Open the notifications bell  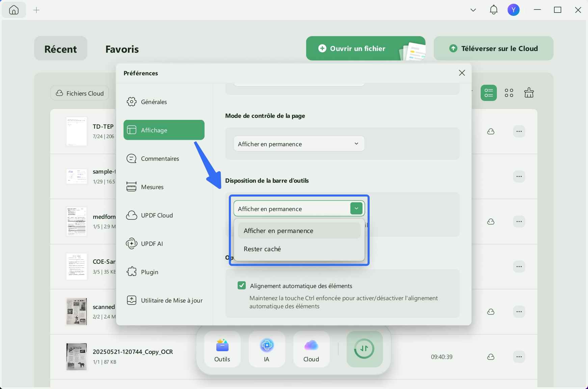click(493, 10)
